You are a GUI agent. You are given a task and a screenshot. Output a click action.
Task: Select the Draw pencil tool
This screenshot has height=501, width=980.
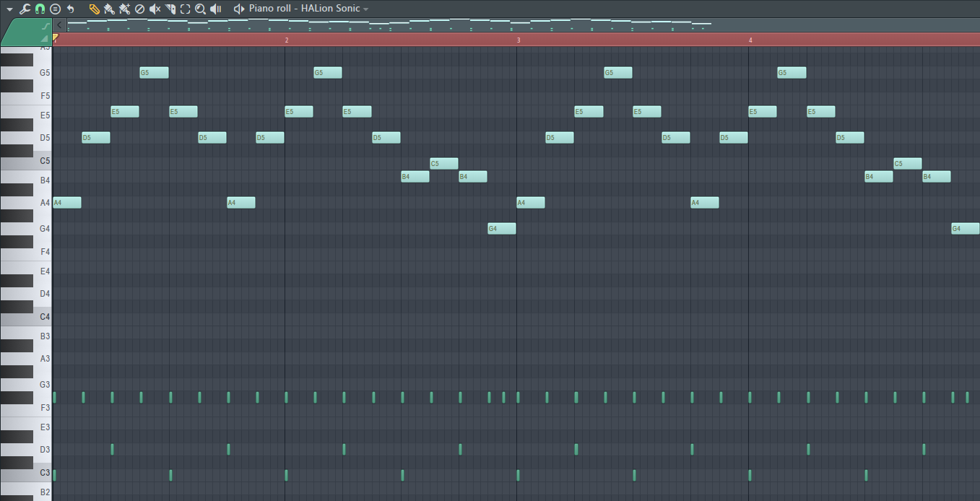94,9
